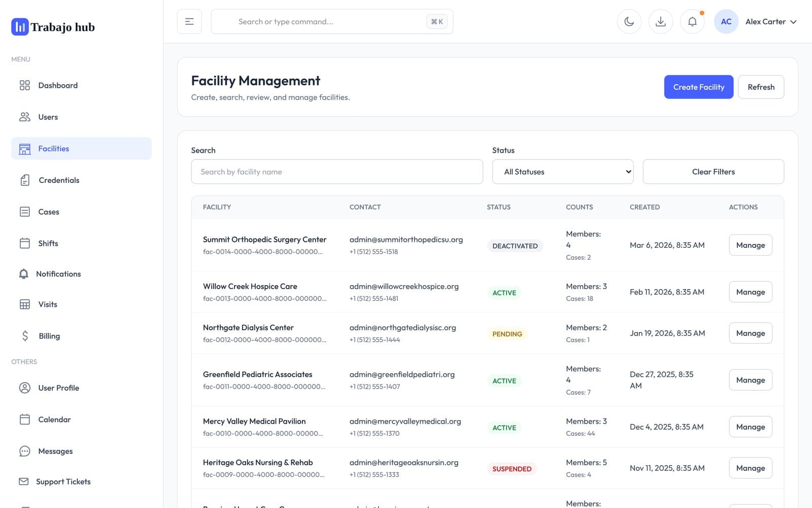Manage Mercy Valley Medical Pavilion facility

751,427
